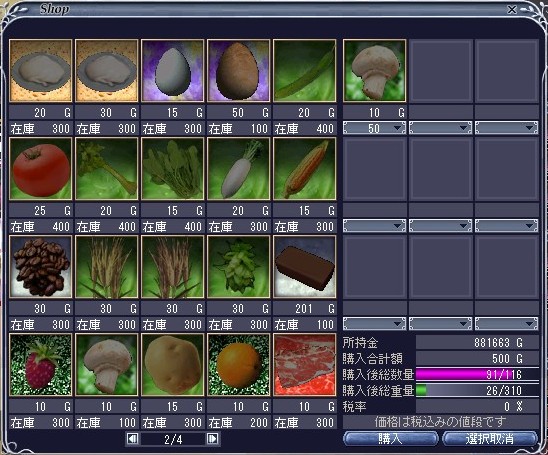Click the 500 G purchase total value
Viewport: 548px width, 455px height.
point(508,359)
